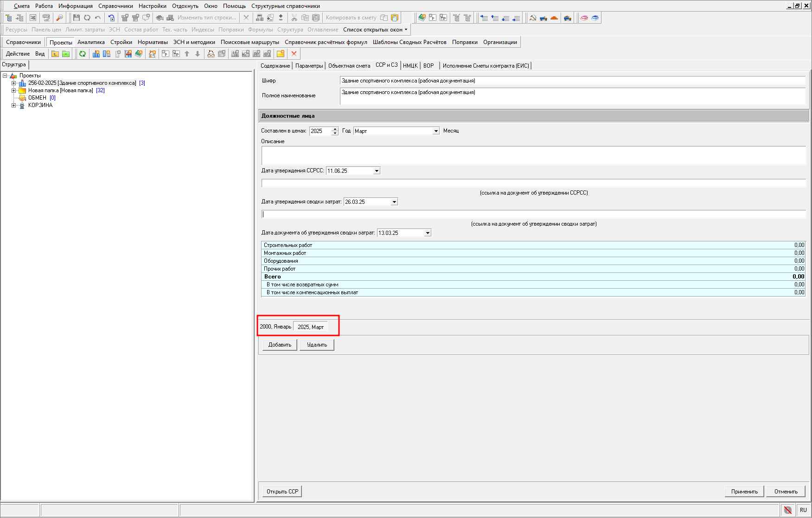Click into the 'Описание' text area

[534, 156]
